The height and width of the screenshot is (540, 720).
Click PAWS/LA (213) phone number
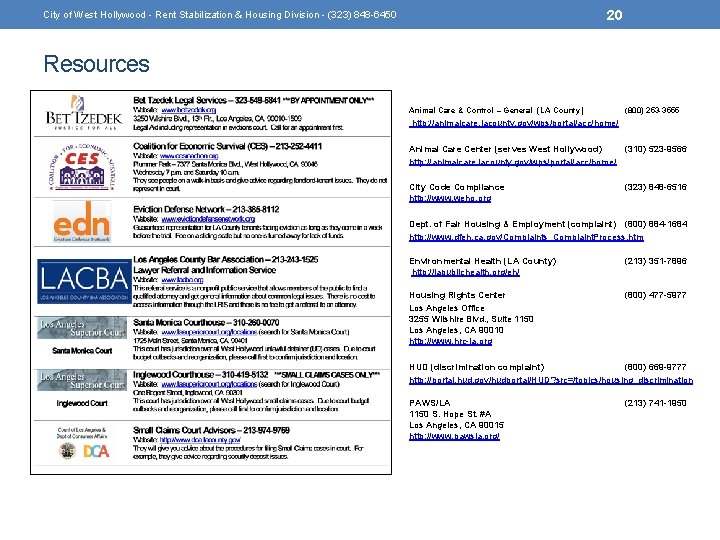point(655,403)
